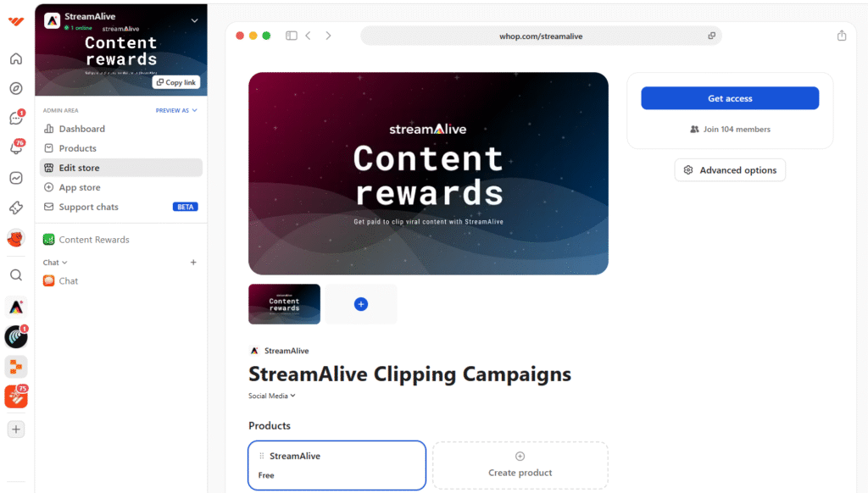Open Dashboard in admin area

coord(120,129)
